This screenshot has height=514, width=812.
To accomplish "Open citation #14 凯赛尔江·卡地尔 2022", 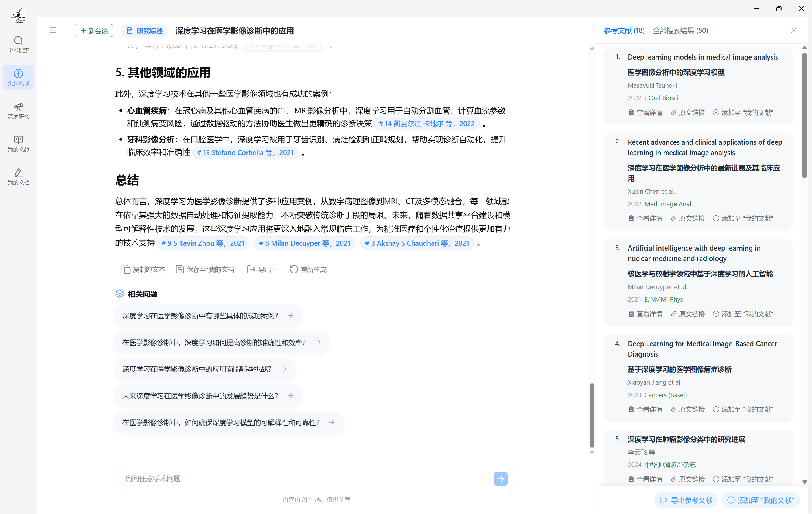I will pyautogui.click(x=426, y=124).
